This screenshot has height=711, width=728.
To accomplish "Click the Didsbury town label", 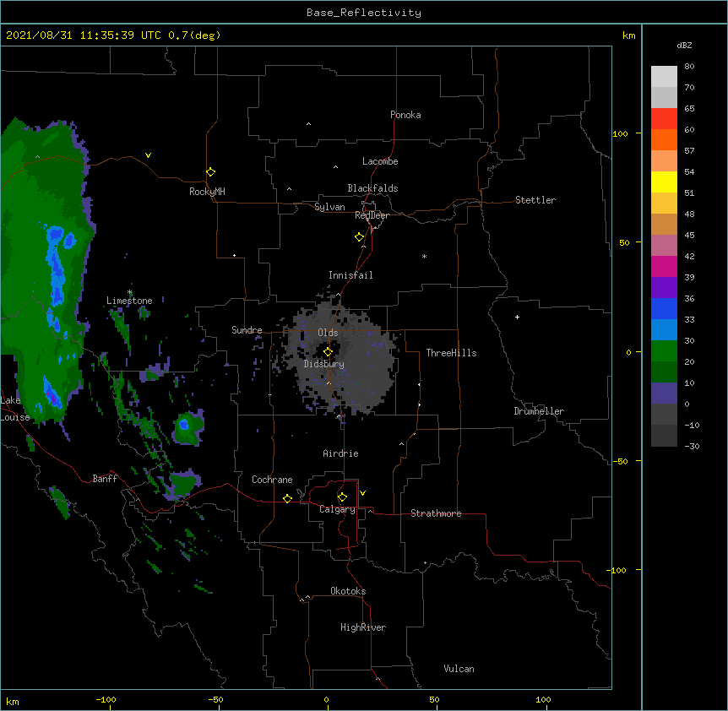I will point(324,364).
